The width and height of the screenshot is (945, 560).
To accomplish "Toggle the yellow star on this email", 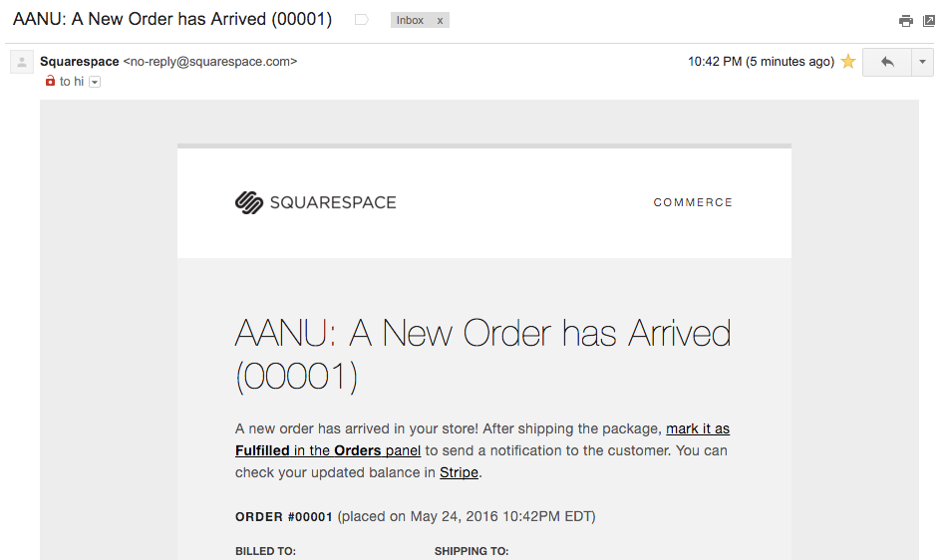I will 848,62.
